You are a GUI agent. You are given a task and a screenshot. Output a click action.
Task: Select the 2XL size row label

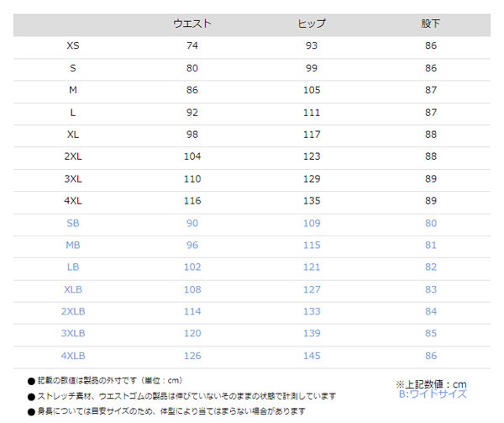73,156
